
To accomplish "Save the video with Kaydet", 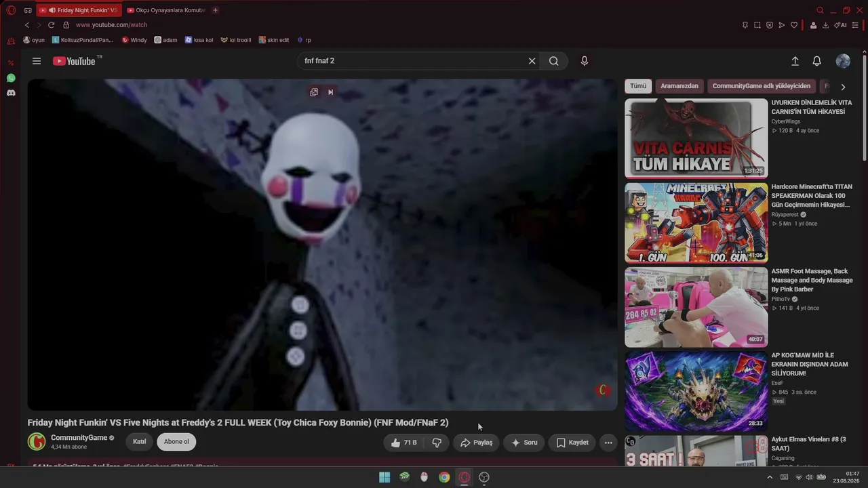I will pyautogui.click(x=572, y=443).
